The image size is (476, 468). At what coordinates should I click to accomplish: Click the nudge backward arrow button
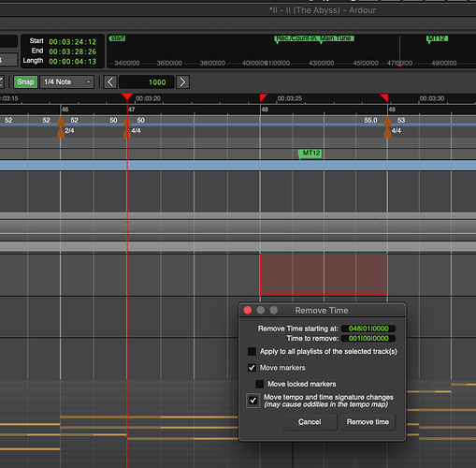(110, 82)
